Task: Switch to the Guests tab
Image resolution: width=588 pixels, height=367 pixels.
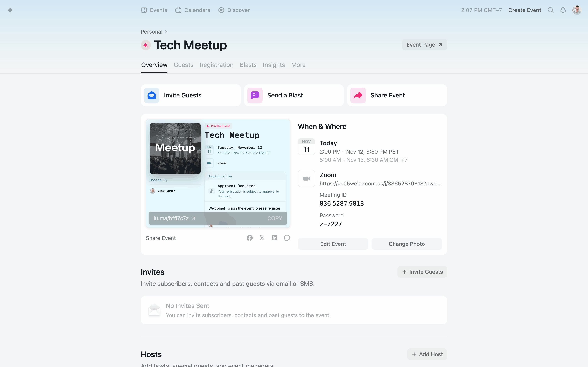Action: [x=183, y=65]
